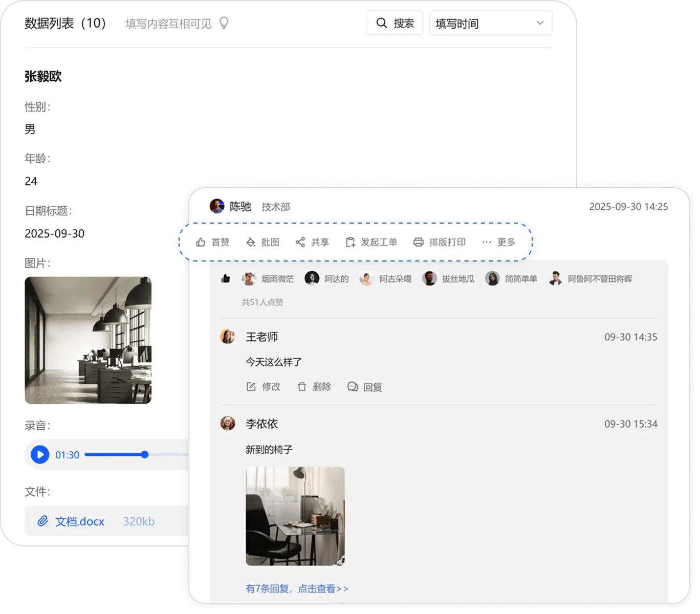Click the 数据列表 (10) heading

point(65,23)
